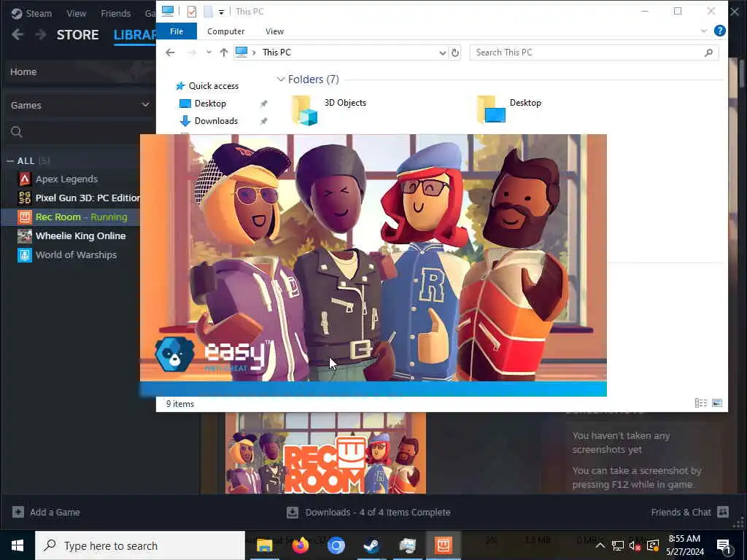747x560 pixels.
Task: Select Rec Room – Running entry
Action: pyautogui.click(x=82, y=217)
